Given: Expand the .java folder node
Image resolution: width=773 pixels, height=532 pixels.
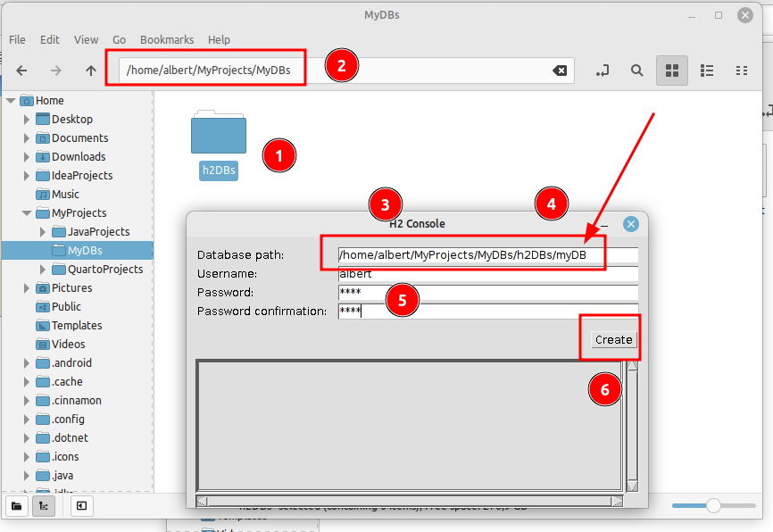Looking at the screenshot, I should click(27, 475).
